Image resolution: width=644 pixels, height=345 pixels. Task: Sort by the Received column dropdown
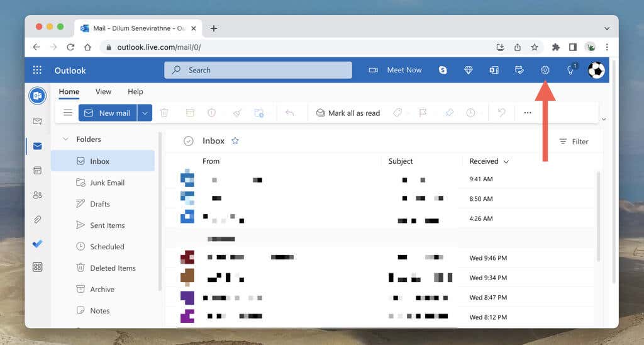coord(489,161)
